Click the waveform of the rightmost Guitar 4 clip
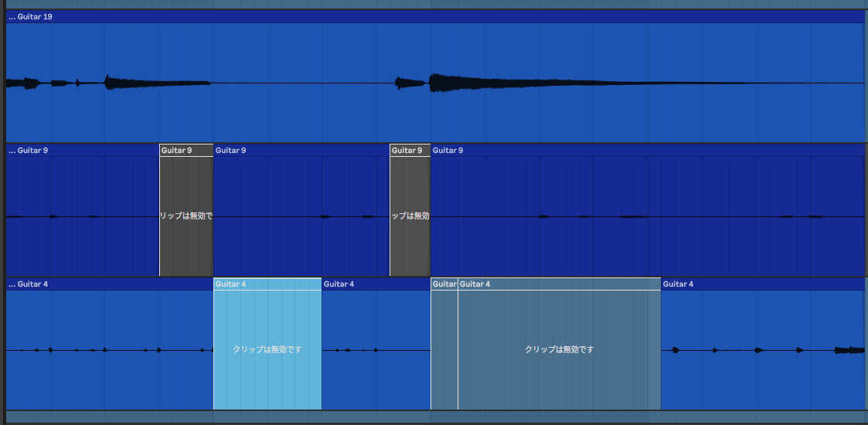868x425 pixels. click(763, 350)
